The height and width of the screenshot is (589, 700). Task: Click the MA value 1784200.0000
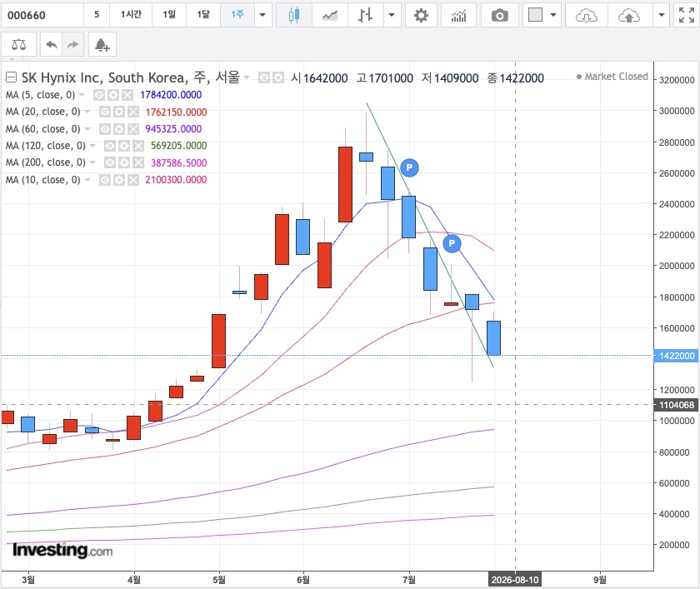(171, 95)
